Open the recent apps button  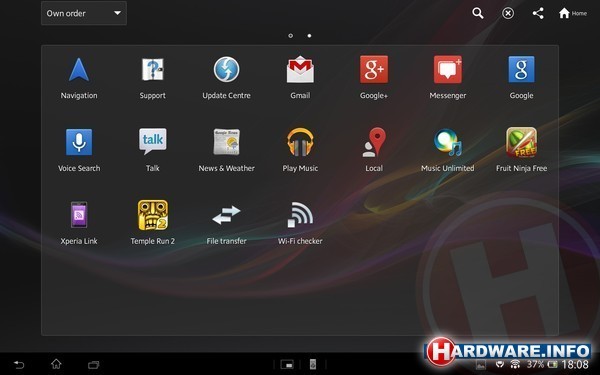(x=93, y=364)
